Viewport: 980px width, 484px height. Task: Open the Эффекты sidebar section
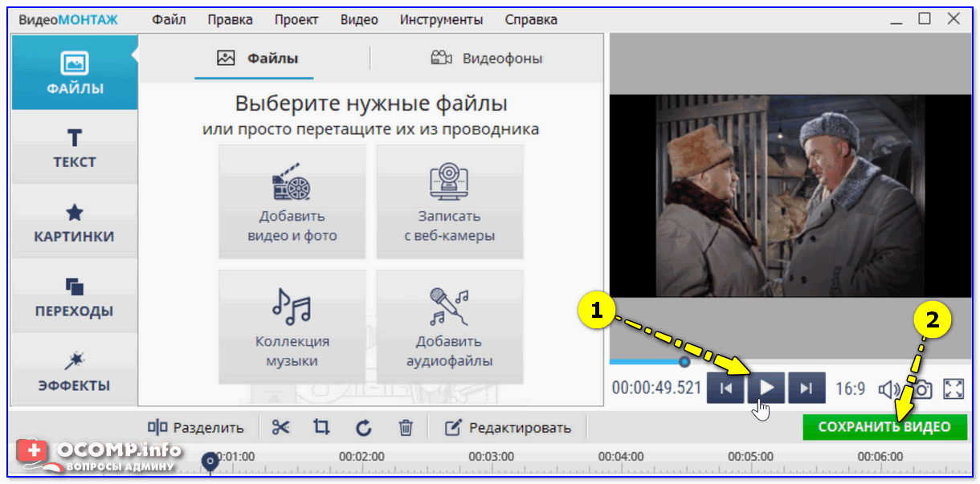(74, 370)
